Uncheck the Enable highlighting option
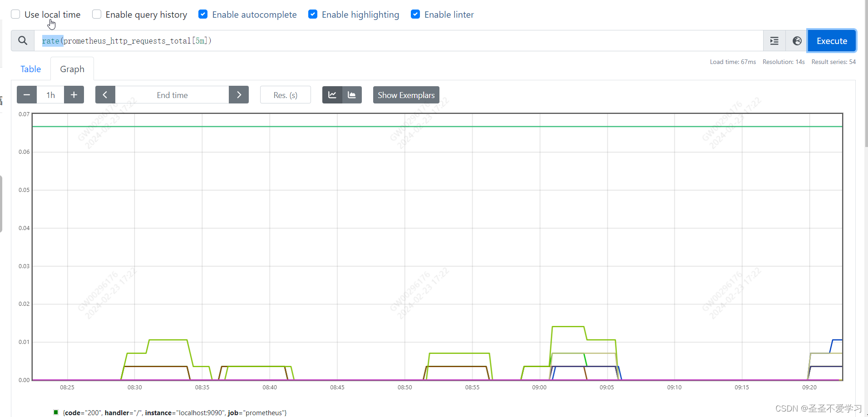 [313, 14]
